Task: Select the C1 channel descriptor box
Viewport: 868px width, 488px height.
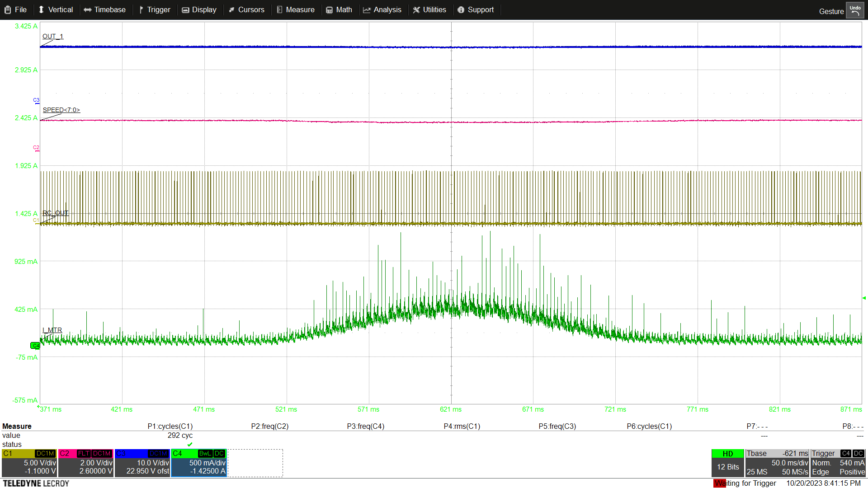Action: [x=29, y=463]
